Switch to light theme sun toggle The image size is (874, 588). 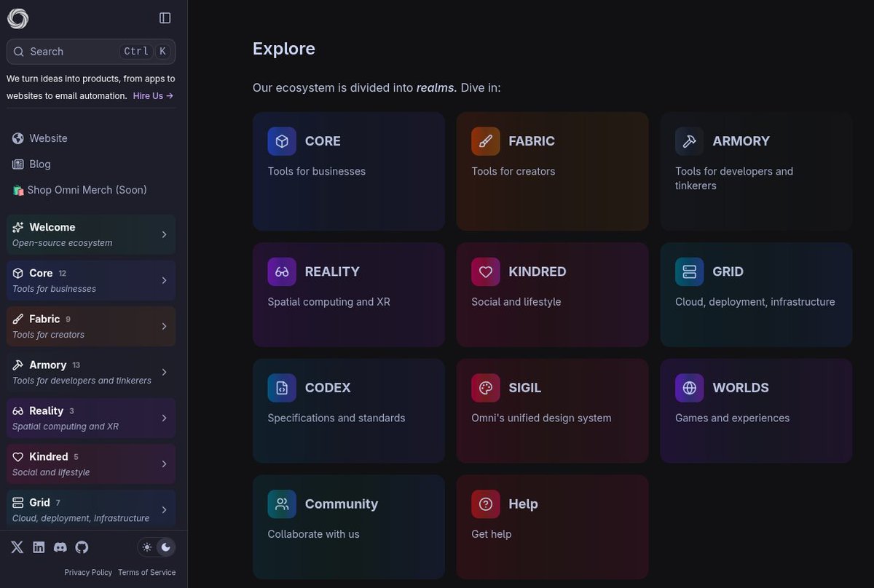coord(147,547)
